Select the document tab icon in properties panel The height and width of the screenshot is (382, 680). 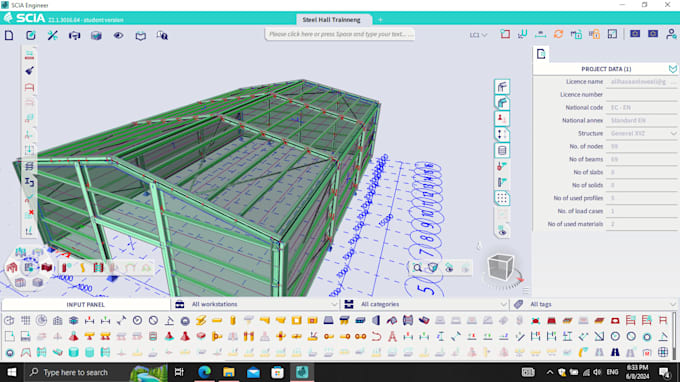pos(541,54)
